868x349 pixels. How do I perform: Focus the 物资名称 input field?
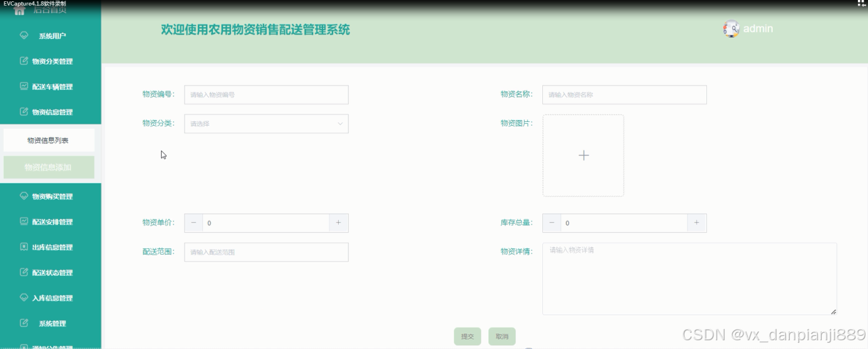coord(624,94)
